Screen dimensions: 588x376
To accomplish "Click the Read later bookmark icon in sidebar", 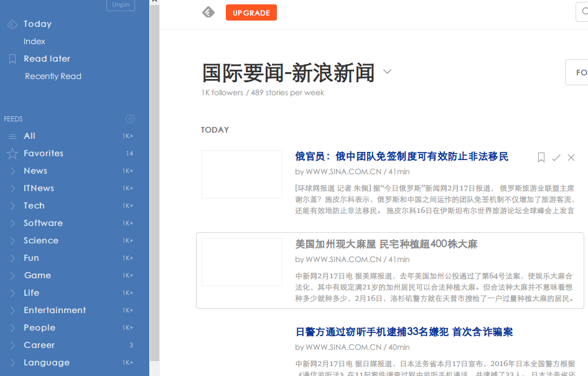I will [12, 59].
